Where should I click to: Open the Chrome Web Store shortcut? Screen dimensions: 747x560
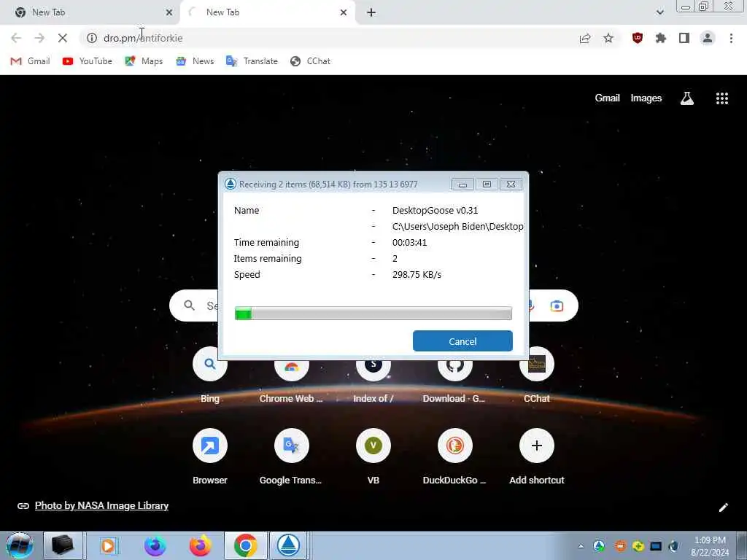(291, 376)
